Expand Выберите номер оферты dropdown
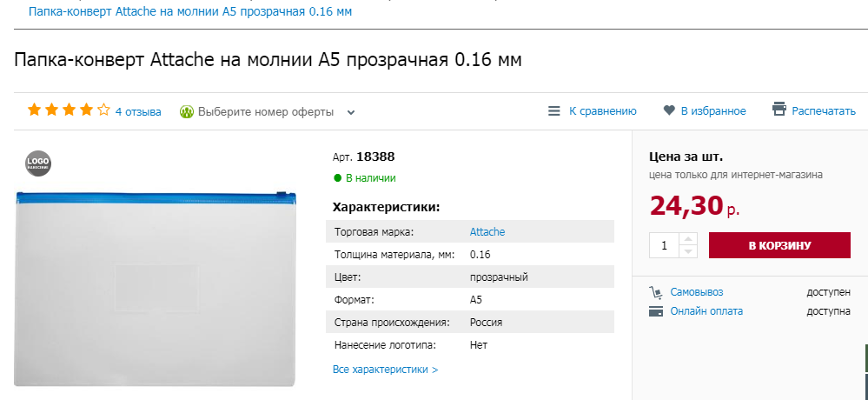Image resolution: width=868 pixels, height=400 pixels. tap(267, 112)
